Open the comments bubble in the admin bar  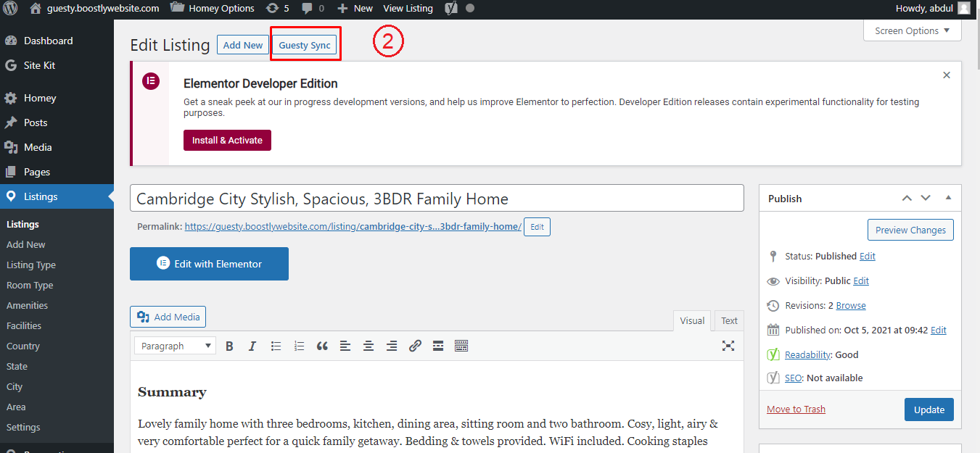[313, 9]
